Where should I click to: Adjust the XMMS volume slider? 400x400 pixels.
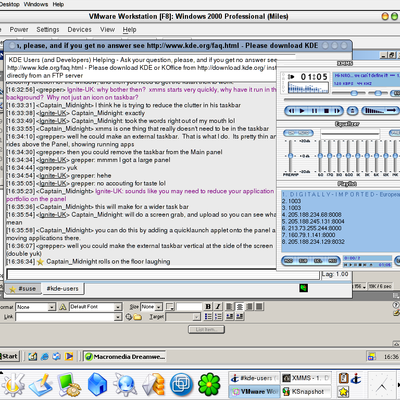[353, 93]
